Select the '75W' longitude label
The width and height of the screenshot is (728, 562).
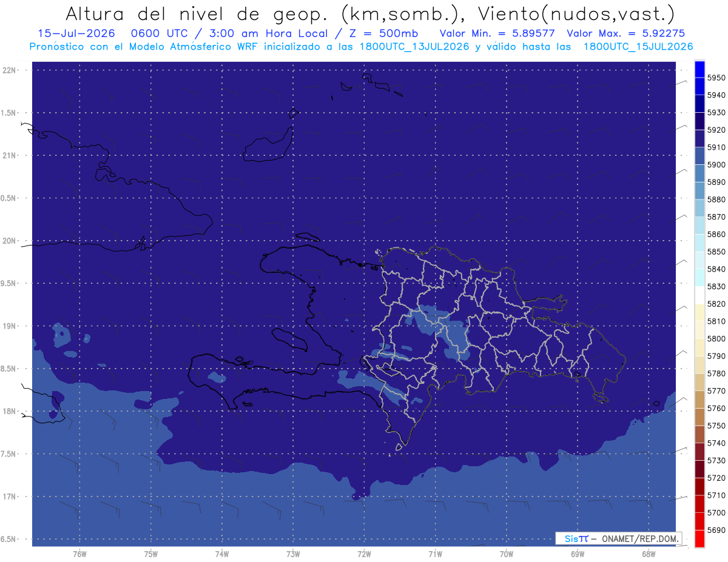point(150,554)
